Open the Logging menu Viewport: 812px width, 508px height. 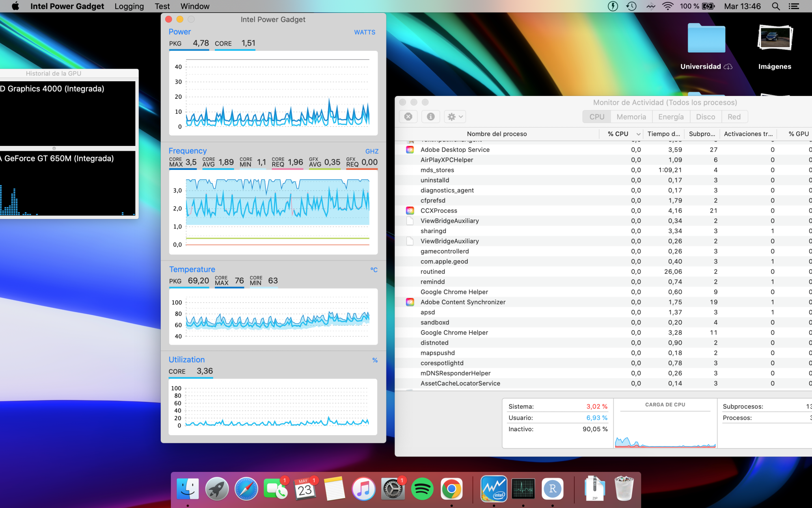(x=129, y=6)
